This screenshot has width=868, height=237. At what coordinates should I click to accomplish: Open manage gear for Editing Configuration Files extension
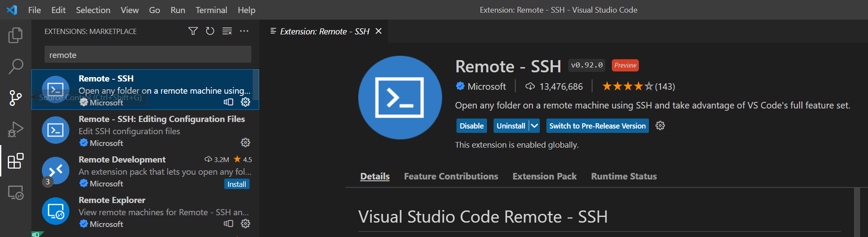pos(246,142)
